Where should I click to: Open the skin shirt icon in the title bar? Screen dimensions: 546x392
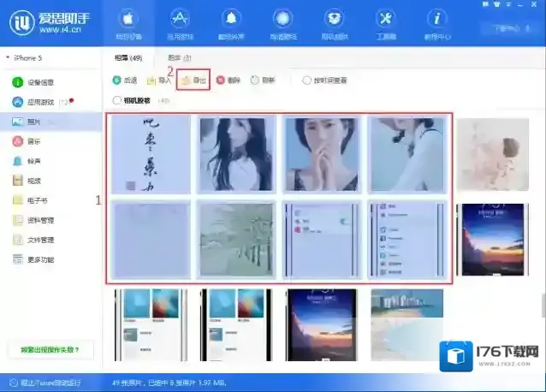pyautogui.click(x=497, y=4)
